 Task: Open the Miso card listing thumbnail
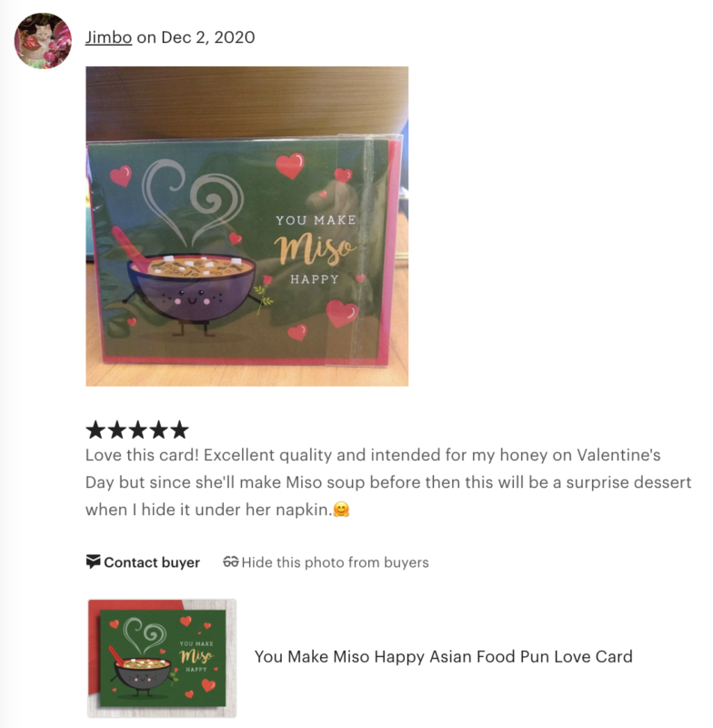click(162, 658)
